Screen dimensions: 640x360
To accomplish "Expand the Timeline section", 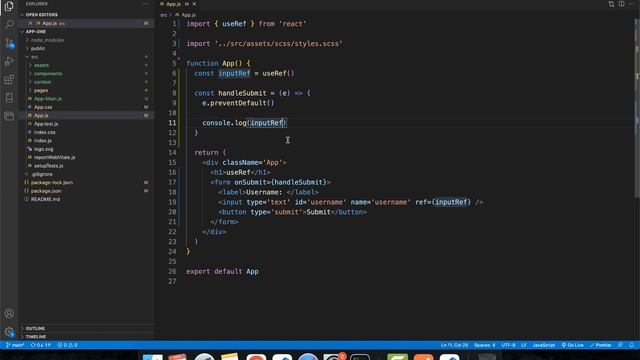I will pos(36,337).
